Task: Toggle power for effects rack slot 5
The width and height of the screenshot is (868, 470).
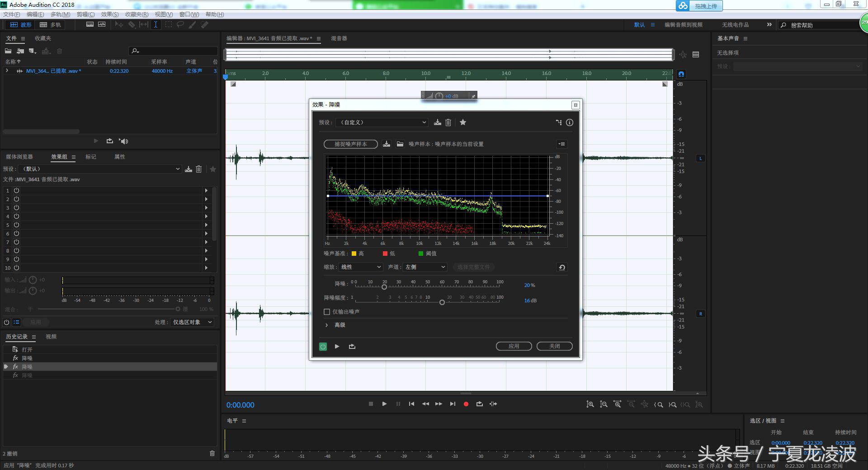Action: pos(16,225)
